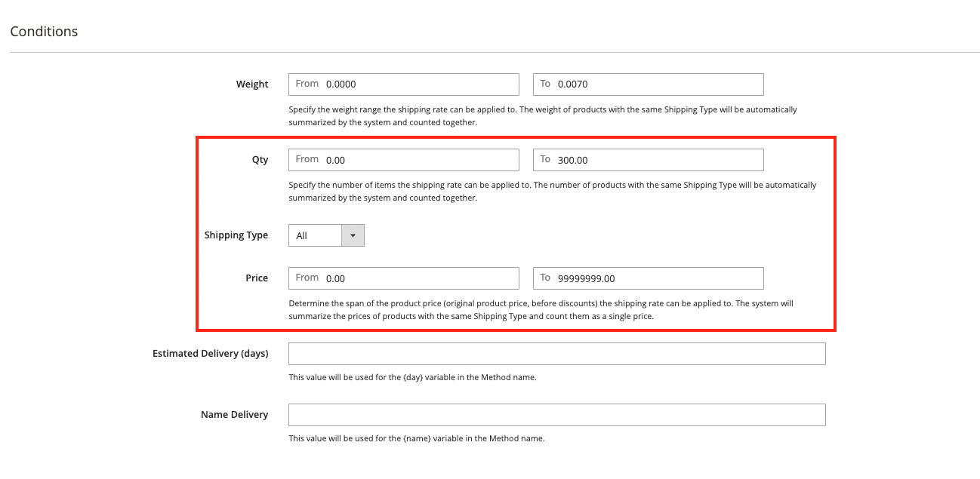Image resolution: width=980 pixels, height=479 pixels.
Task: Click the Shipping Type label
Action: click(x=236, y=235)
